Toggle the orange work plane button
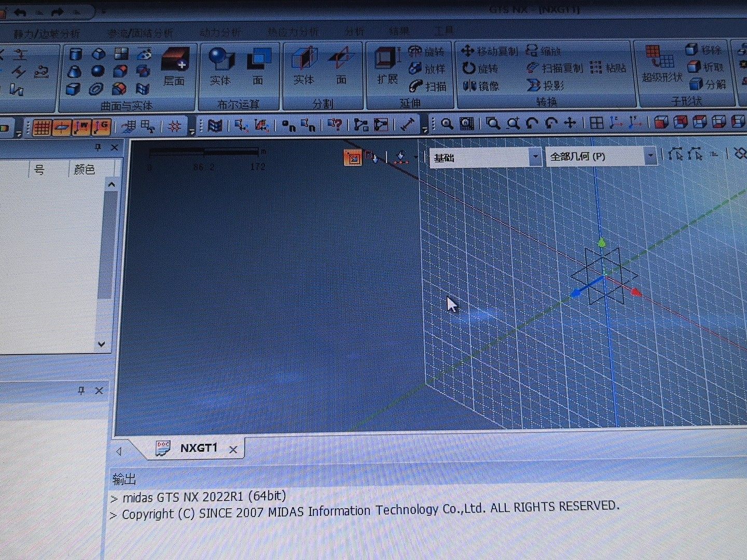 (62, 127)
